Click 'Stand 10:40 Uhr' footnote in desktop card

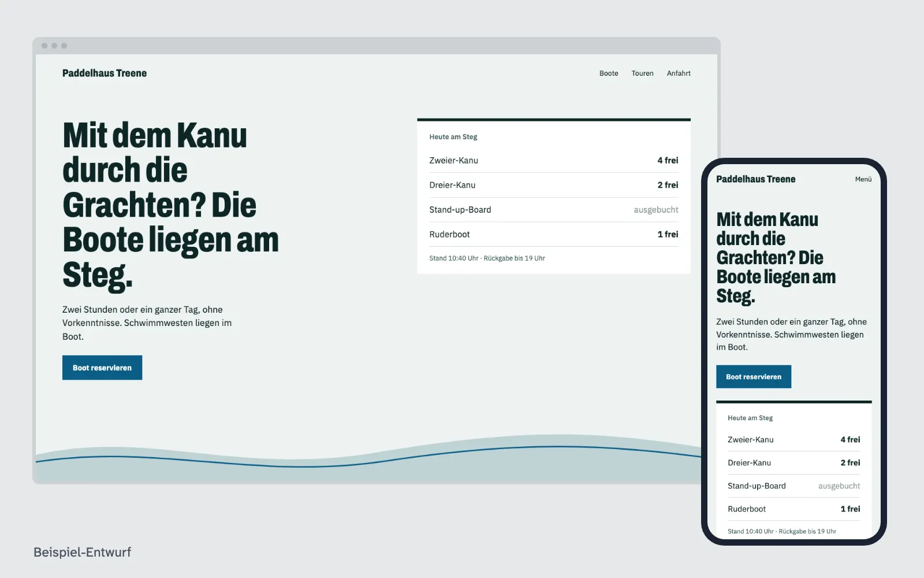click(x=487, y=258)
